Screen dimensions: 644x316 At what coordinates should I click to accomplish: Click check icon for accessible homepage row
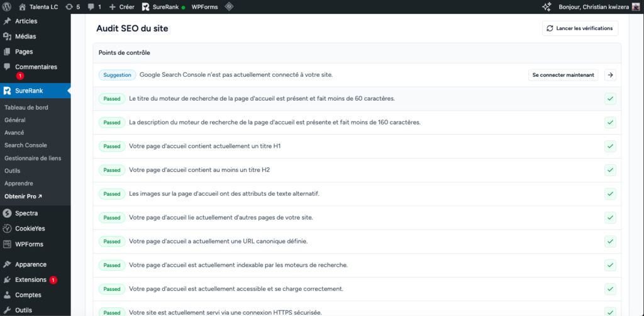[610, 289]
